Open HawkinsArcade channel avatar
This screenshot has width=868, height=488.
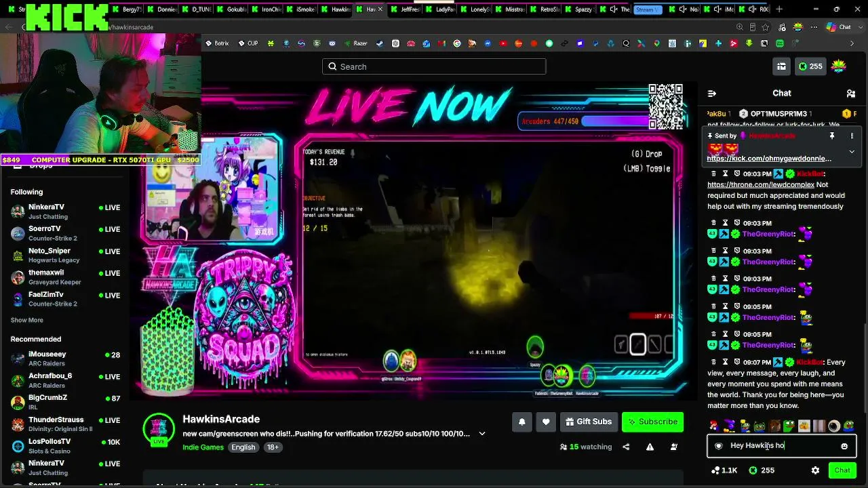click(159, 430)
